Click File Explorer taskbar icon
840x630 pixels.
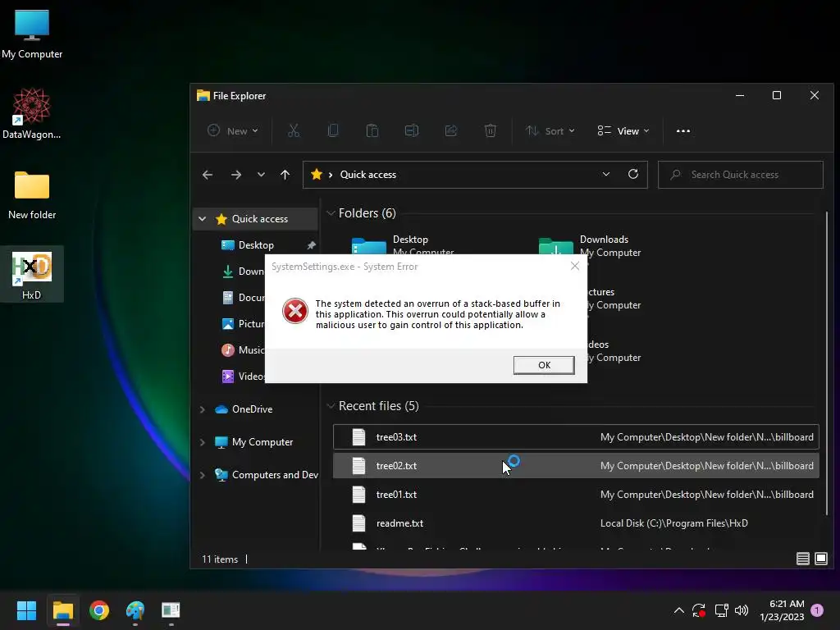(62, 610)
